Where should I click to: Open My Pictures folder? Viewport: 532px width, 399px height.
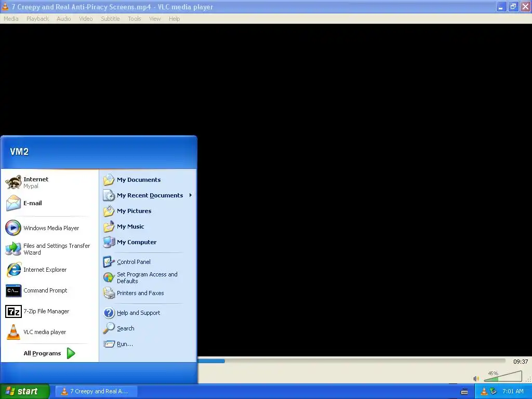148,211
